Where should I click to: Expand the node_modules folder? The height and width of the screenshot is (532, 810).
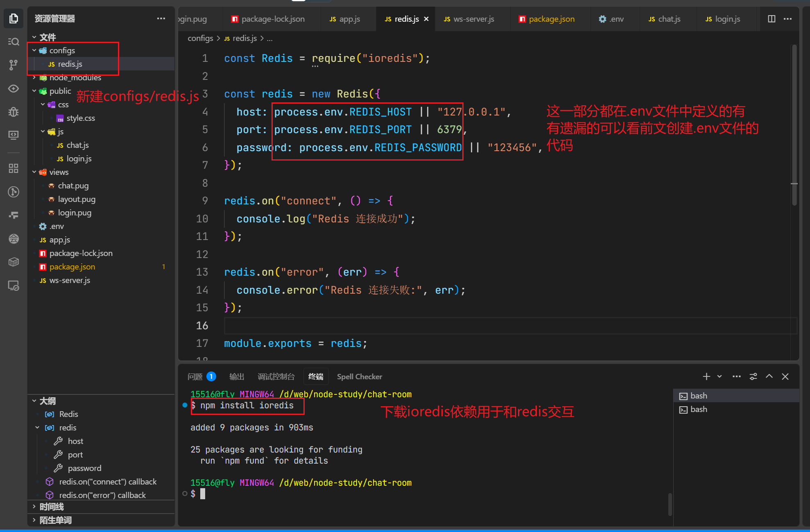click(34, 77)
